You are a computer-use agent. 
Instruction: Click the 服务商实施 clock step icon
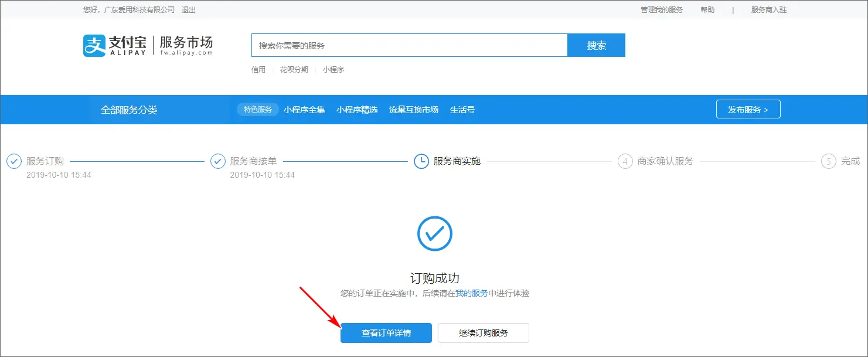[x=421, y=161]
